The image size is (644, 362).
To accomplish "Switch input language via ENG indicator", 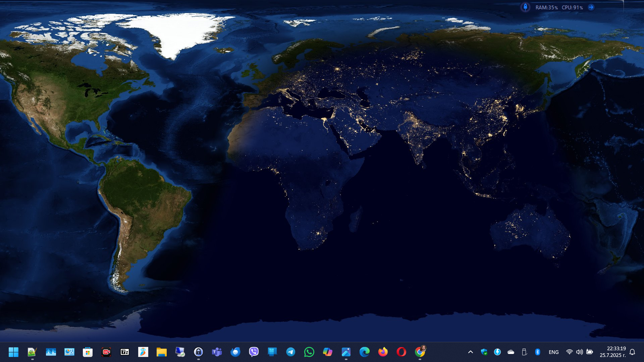I will click(553, 352).
